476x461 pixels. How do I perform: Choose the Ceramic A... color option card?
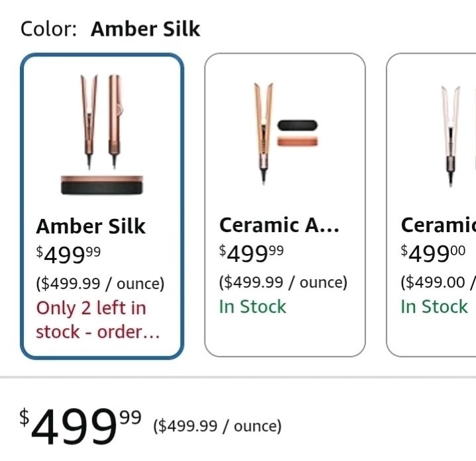[x=285, y=205]
